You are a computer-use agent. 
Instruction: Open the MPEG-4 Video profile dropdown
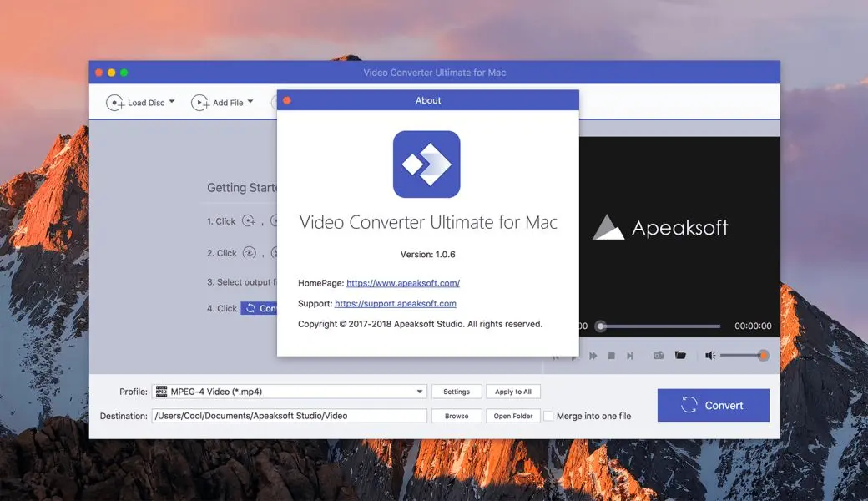pos(420,391)
